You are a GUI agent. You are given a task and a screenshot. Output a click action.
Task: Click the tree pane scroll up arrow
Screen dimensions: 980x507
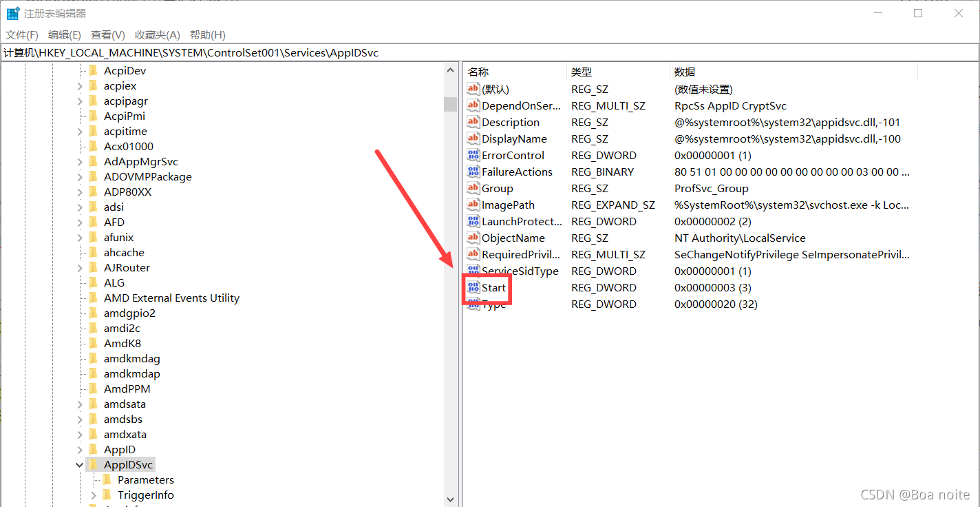coord(451,70)
